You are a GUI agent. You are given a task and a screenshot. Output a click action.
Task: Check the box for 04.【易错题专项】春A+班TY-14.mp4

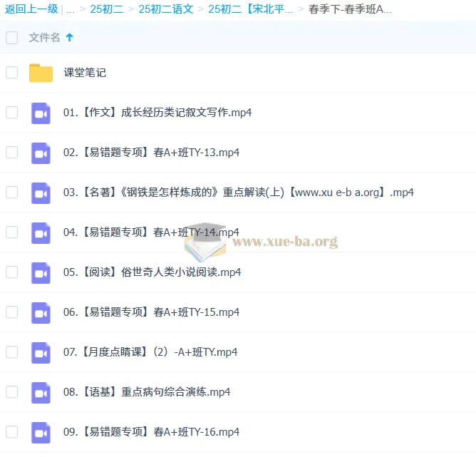12,232
